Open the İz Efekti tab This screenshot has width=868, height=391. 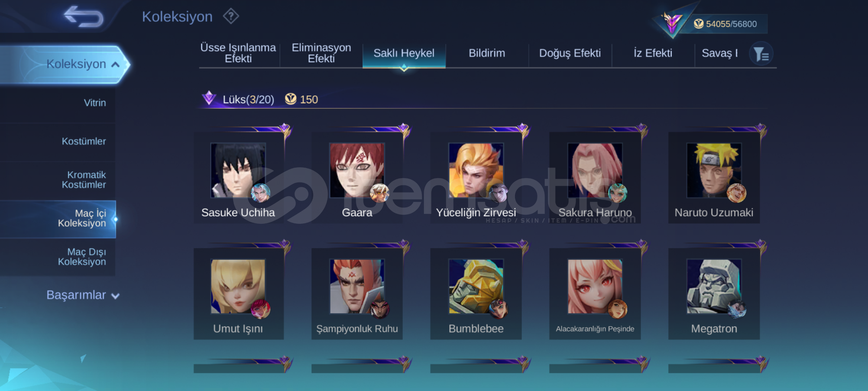(x=653, y=54)
